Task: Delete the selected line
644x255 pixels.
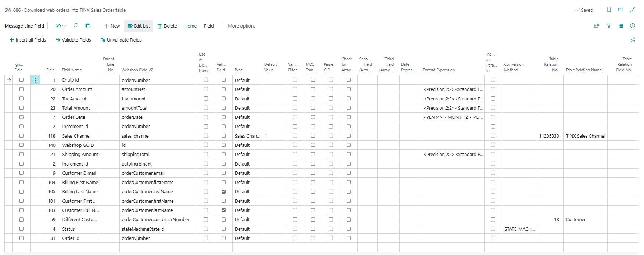Action: tap(167, 26)
